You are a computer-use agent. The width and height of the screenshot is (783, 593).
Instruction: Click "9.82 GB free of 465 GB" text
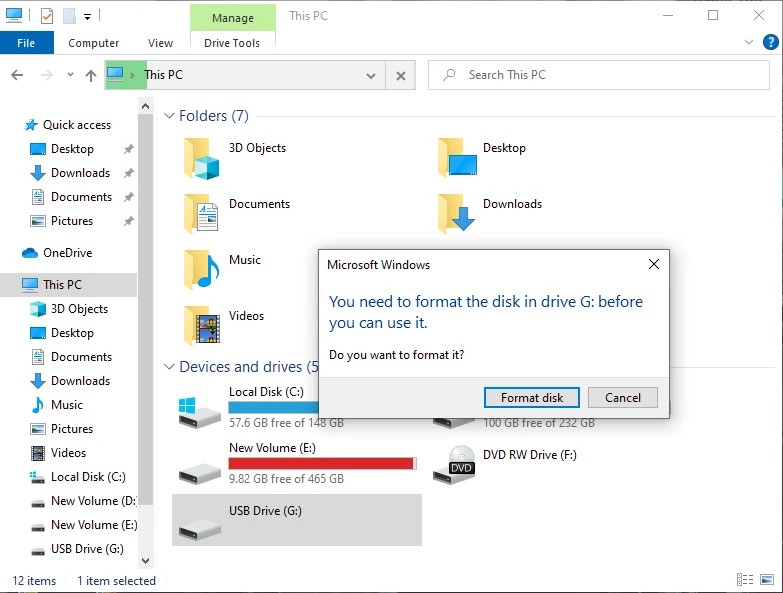click(x=286, y=479)
